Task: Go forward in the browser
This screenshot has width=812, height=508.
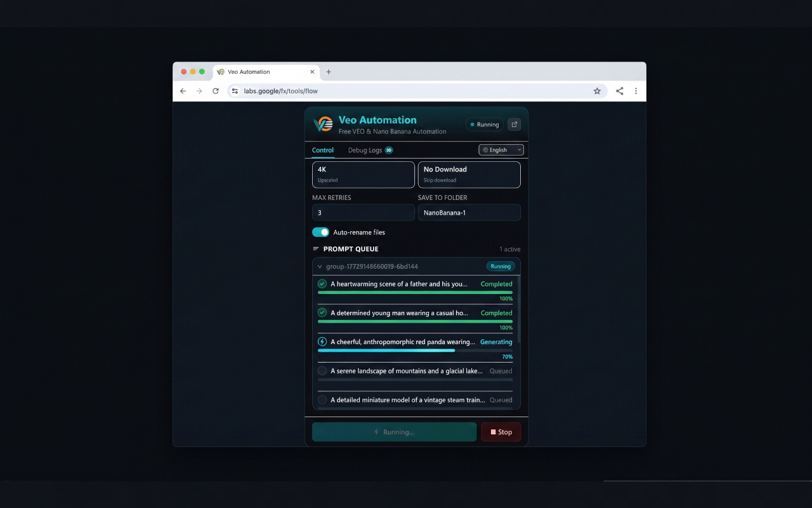Action: tap(199, 91)
